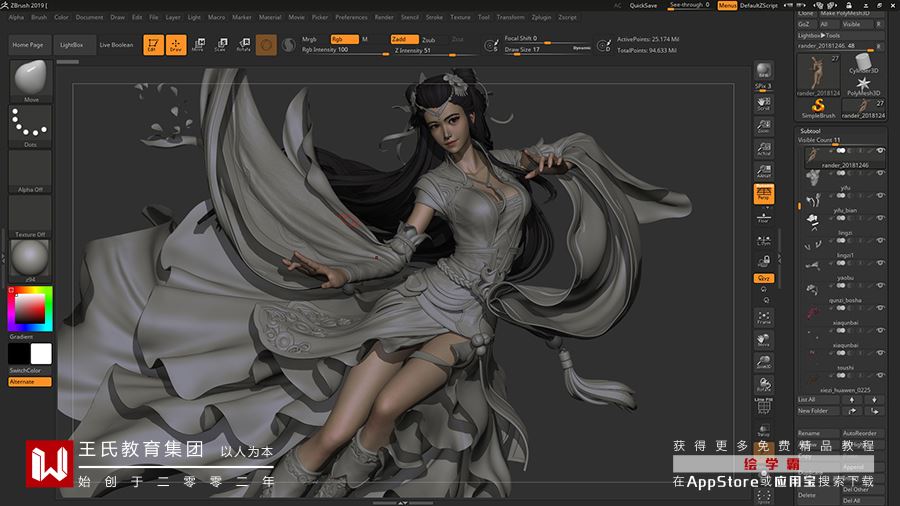Expand the Lightbox Tools browser
900x506 pixels.
pos(821,35)
